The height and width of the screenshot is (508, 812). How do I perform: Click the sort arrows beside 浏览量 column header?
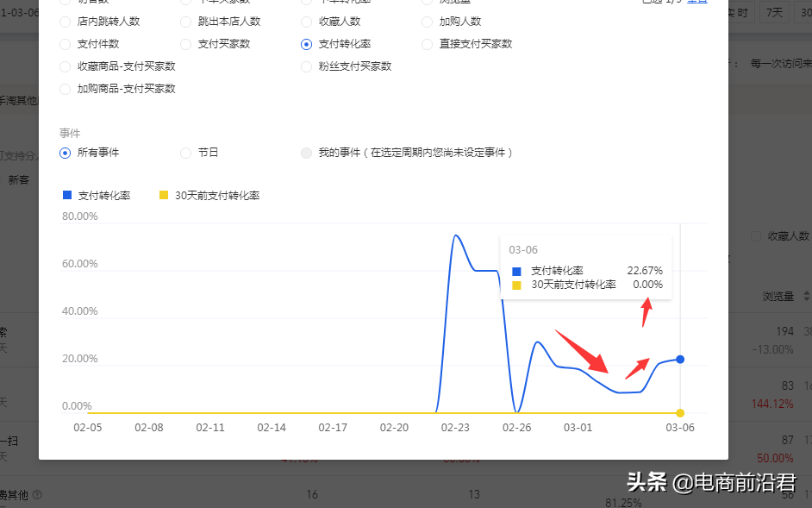805,296
